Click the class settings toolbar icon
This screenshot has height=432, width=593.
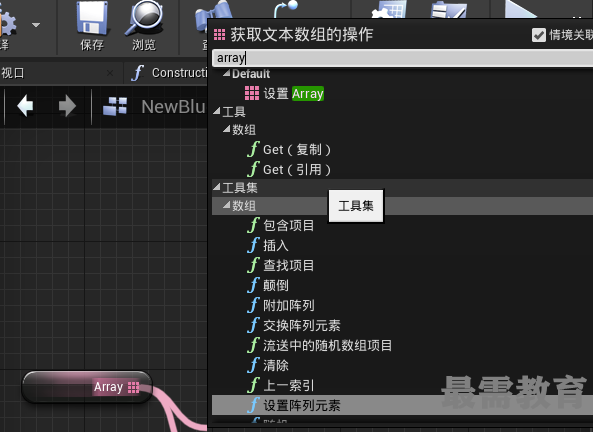(390, 9)
